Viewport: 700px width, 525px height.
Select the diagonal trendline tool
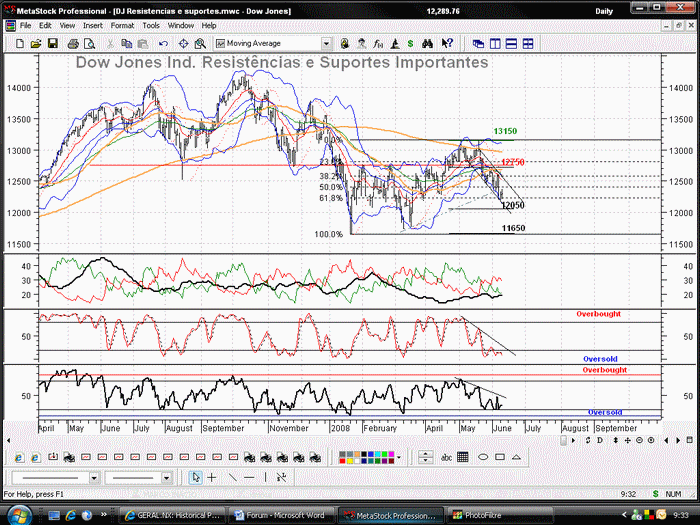233,478
